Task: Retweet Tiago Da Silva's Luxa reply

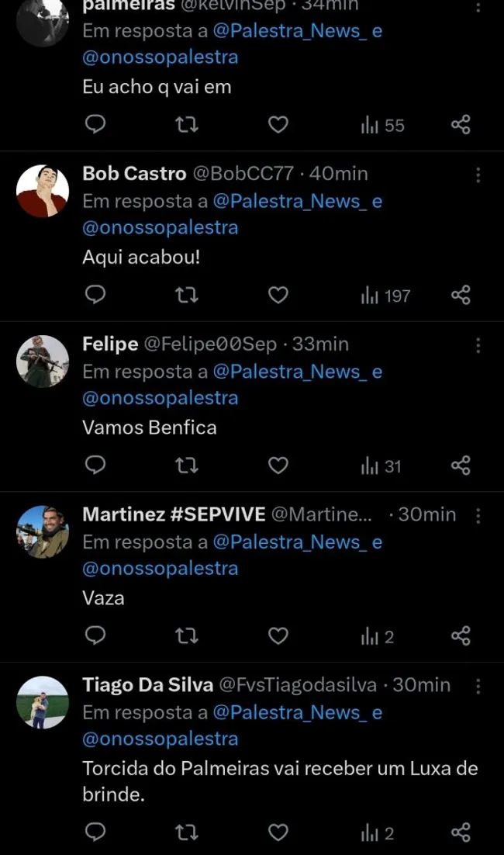Action: click(x=186, y=832)
